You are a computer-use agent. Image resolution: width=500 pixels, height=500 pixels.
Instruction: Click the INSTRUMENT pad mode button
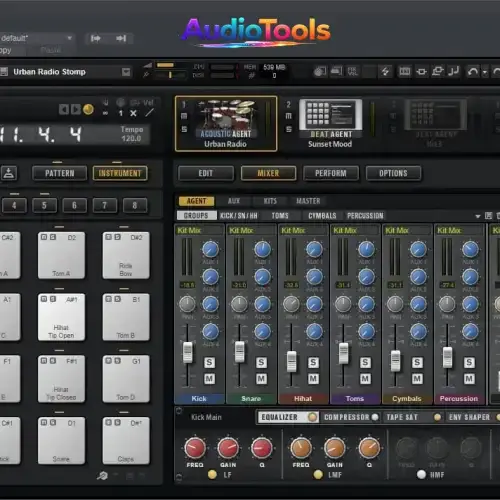pos(120,173)
